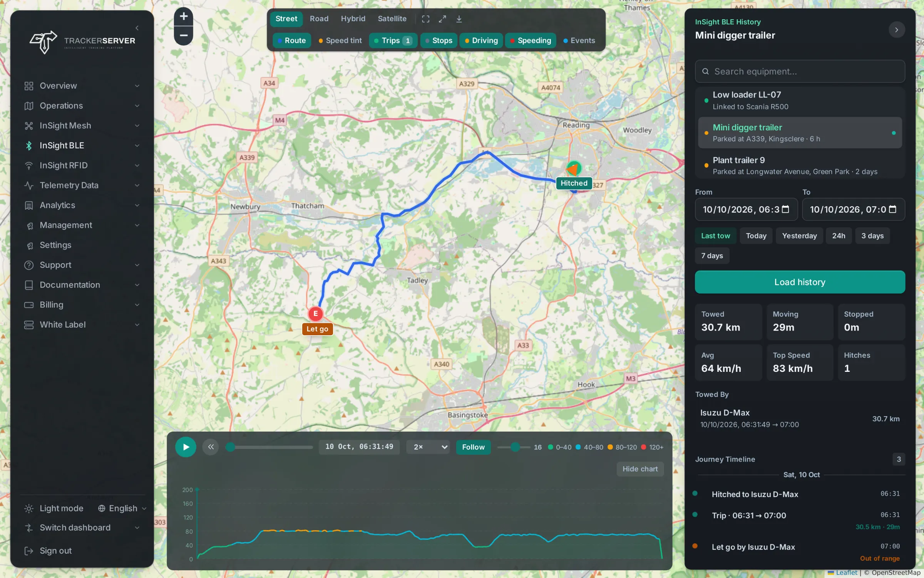Toggle the Events layer

tap(579, 40)
